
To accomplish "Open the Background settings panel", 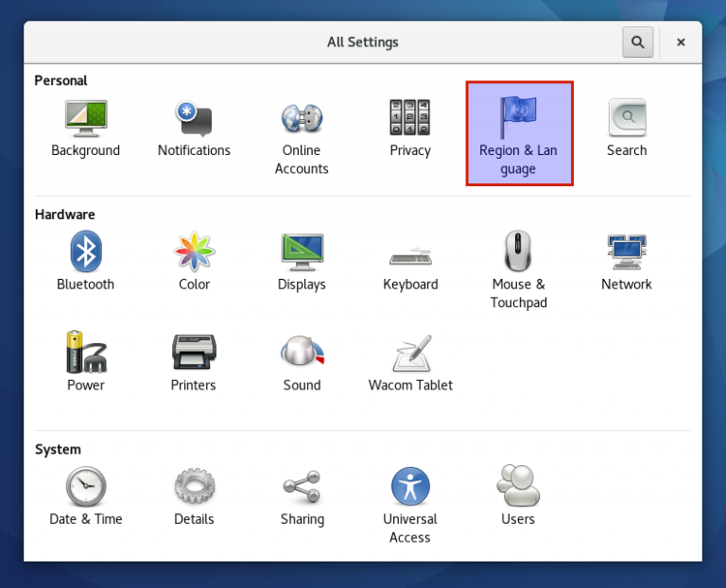I will (x=85, y=130).
